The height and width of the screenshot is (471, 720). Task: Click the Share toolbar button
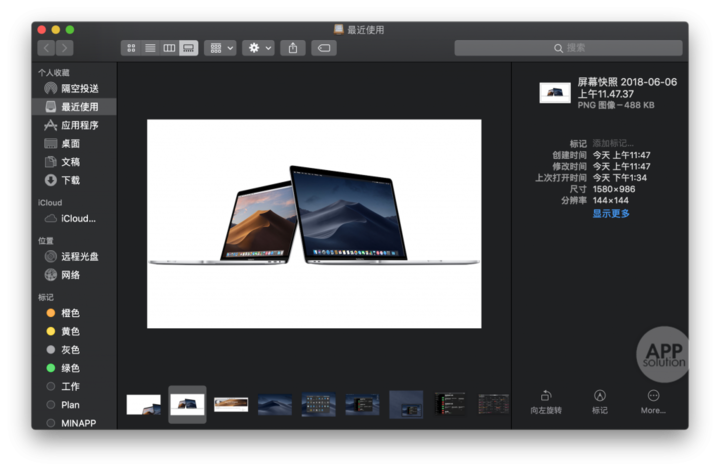point(293,48)
